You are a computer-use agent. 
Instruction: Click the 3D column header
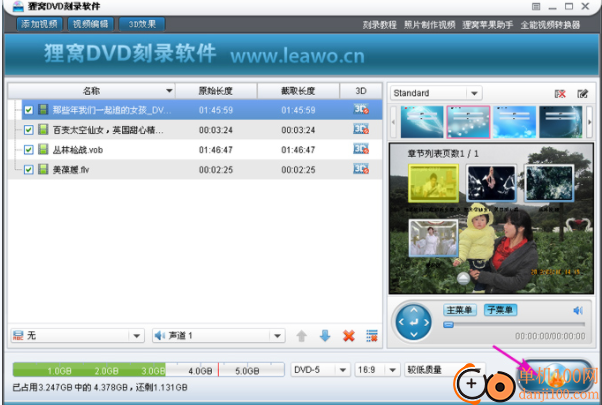coord(361,91)
